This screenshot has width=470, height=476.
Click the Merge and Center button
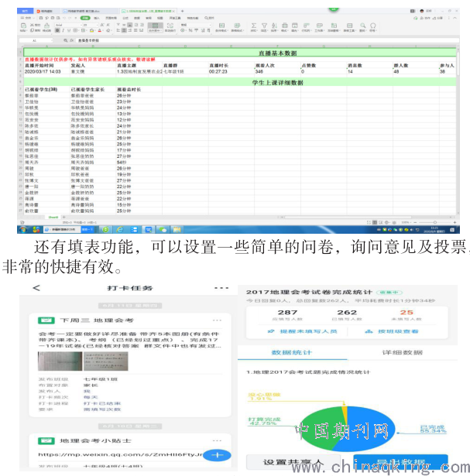[x=155, y=27]
